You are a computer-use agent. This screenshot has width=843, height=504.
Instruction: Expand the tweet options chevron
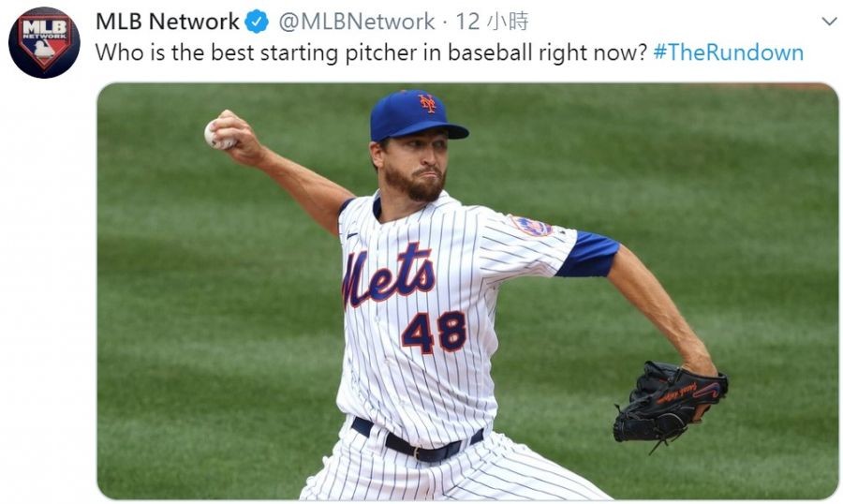point(830,22)
